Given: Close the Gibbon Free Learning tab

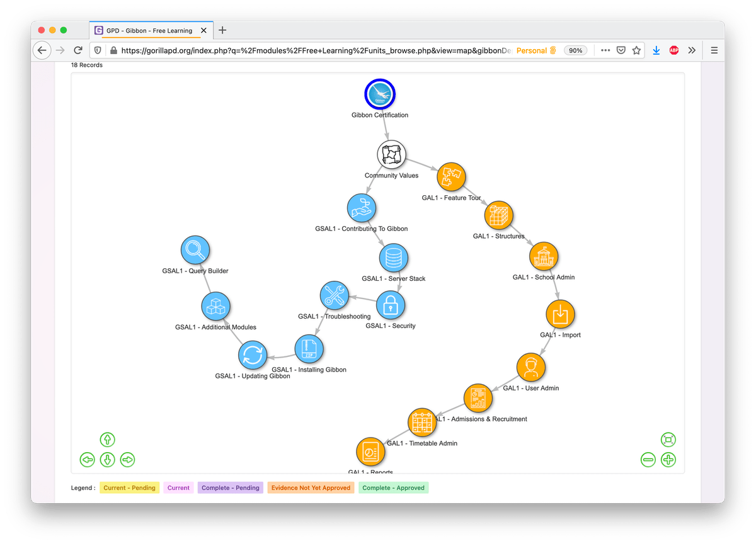Looking at the screenshot, I should point(203,30).
